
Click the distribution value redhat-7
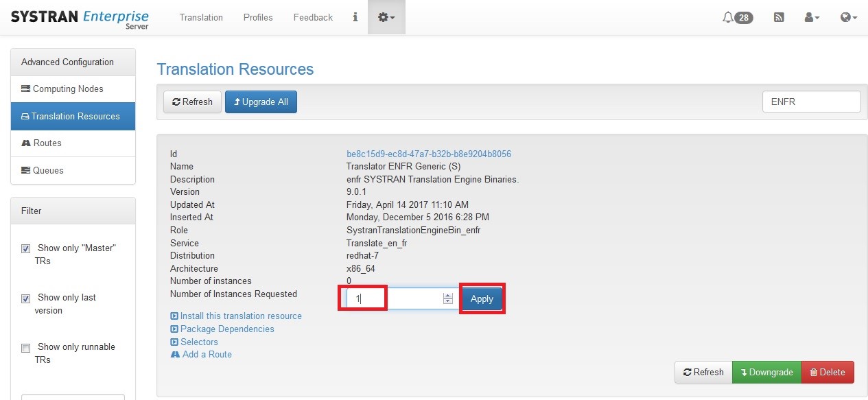click(362, 255)
